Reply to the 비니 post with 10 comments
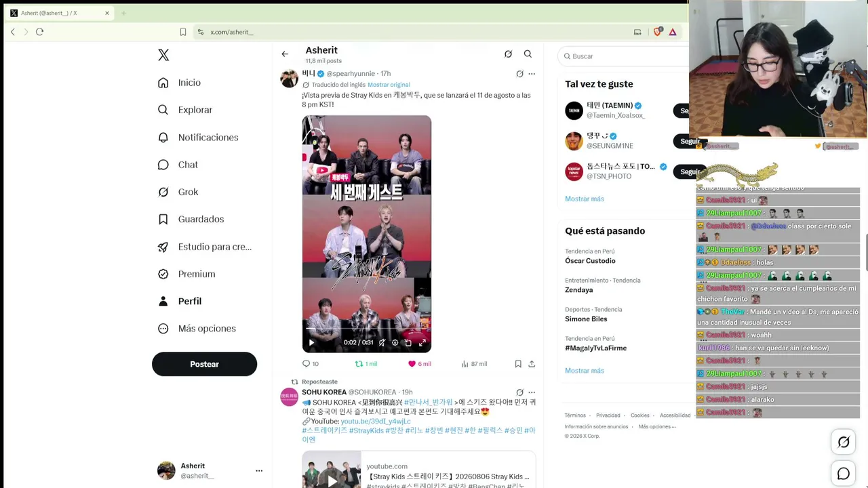 pyautogui.click(x=311, y=364)
